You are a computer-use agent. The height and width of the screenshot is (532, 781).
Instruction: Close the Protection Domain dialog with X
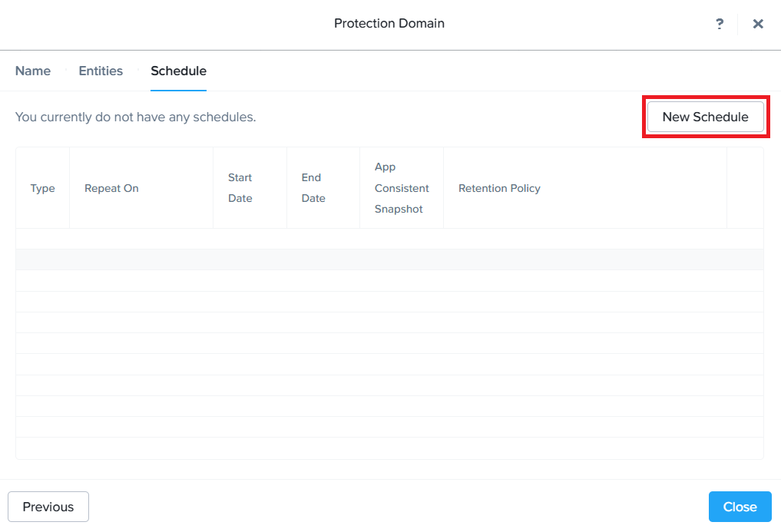point(758,24)
